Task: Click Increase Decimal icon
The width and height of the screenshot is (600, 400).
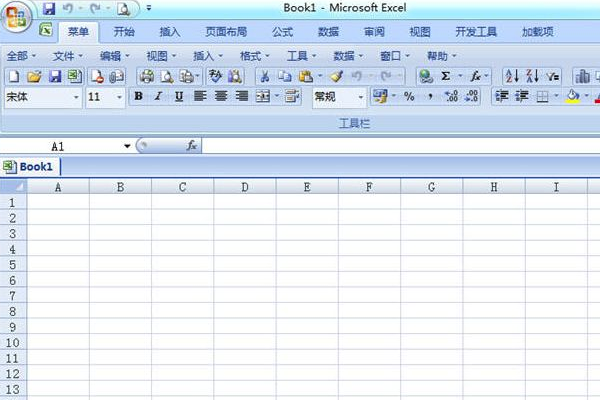Action: coord(451,96)
